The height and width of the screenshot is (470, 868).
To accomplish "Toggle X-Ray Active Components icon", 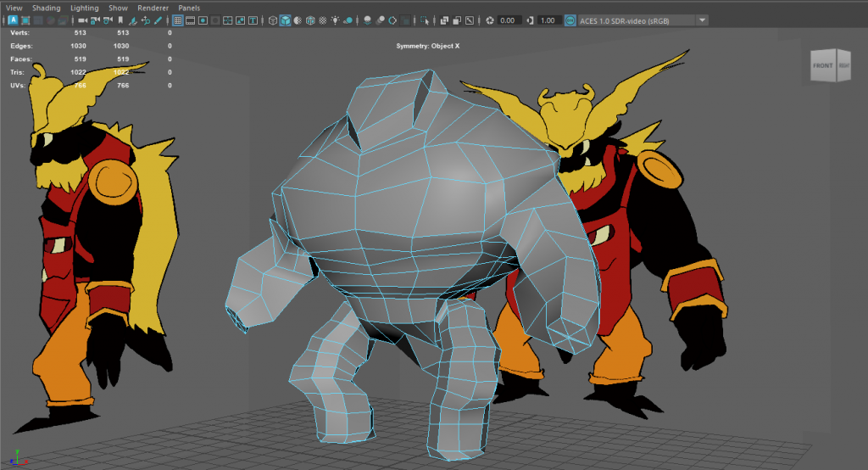I will tap(457, 20).
